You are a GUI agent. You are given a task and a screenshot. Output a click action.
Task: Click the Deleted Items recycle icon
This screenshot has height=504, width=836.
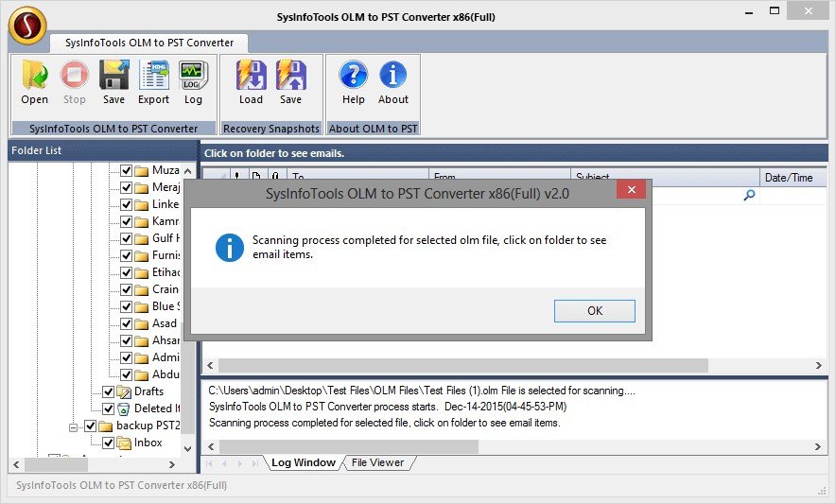(123, 409)
